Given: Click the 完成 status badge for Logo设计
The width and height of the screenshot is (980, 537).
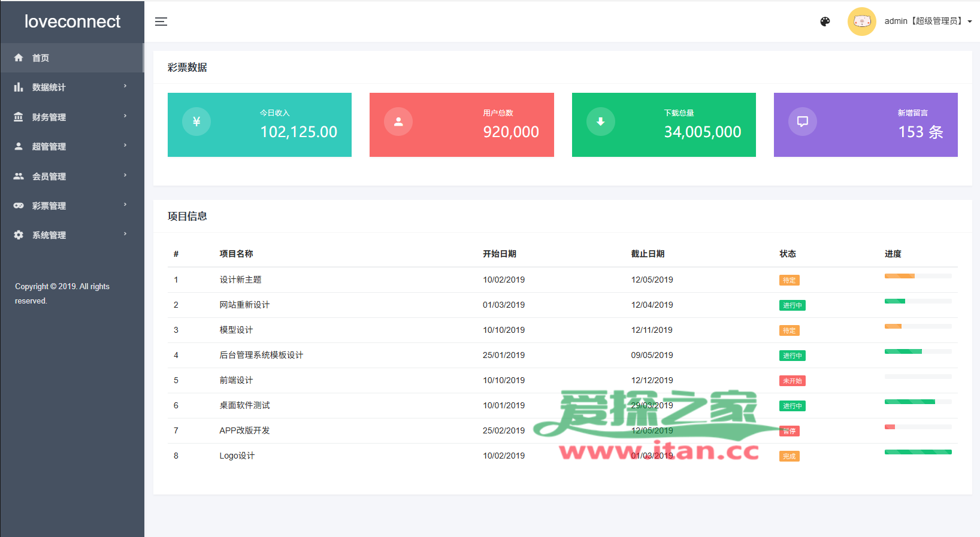Looking at the screenshot, I should tap(789, 456).
